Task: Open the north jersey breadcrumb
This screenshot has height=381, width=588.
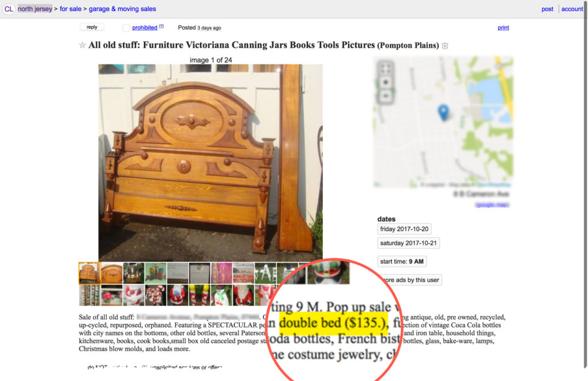Action: (x=35, y=9)
